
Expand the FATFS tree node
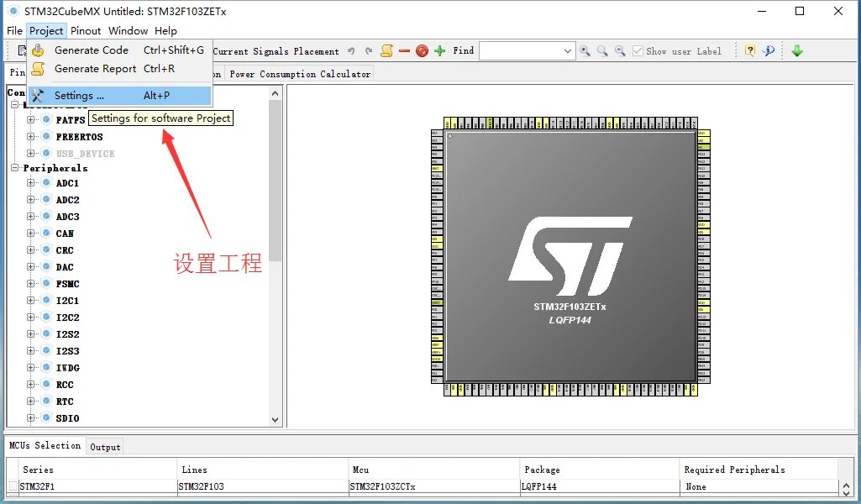click(x=31, y=119)
